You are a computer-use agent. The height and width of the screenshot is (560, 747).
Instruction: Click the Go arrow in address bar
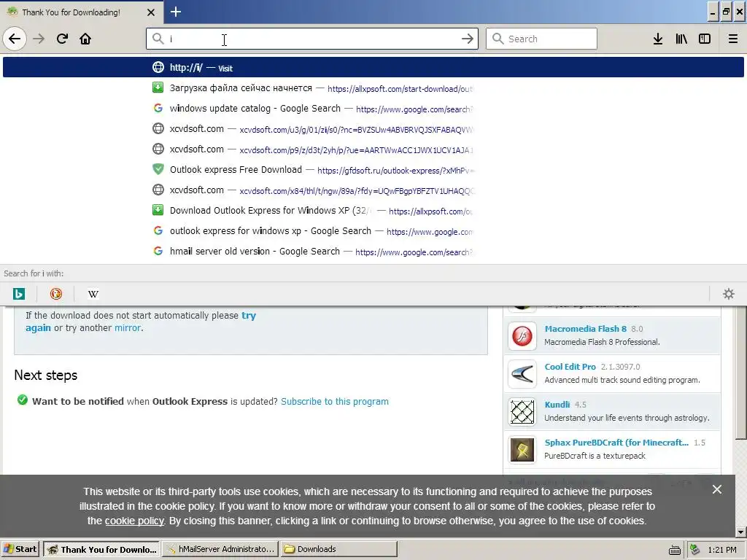(x=468, y=39)
